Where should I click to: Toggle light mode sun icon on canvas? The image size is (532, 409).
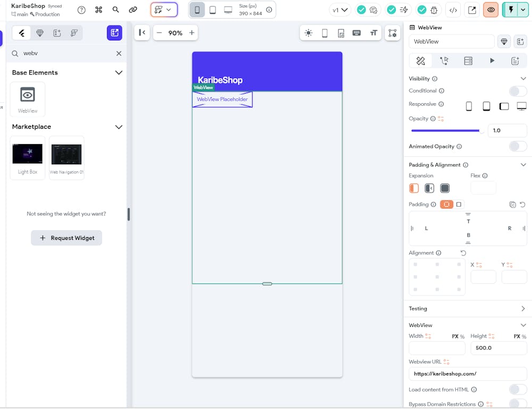[309, 33]
